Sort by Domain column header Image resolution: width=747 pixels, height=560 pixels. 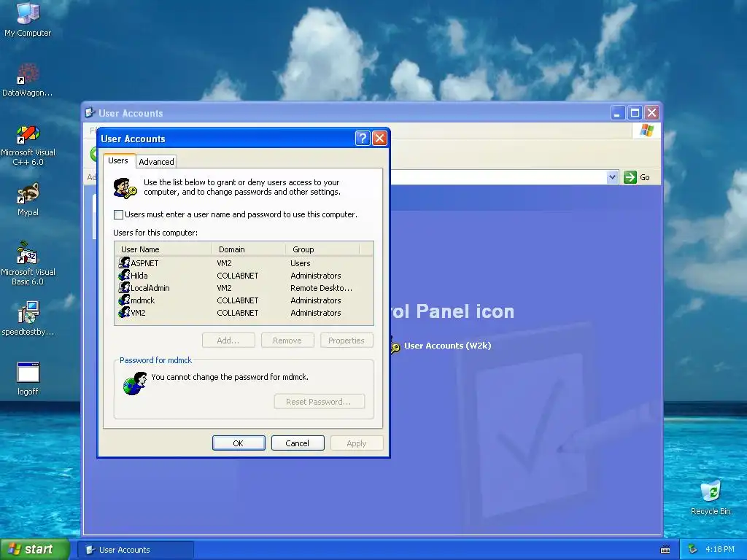click(x=249, y=249)
